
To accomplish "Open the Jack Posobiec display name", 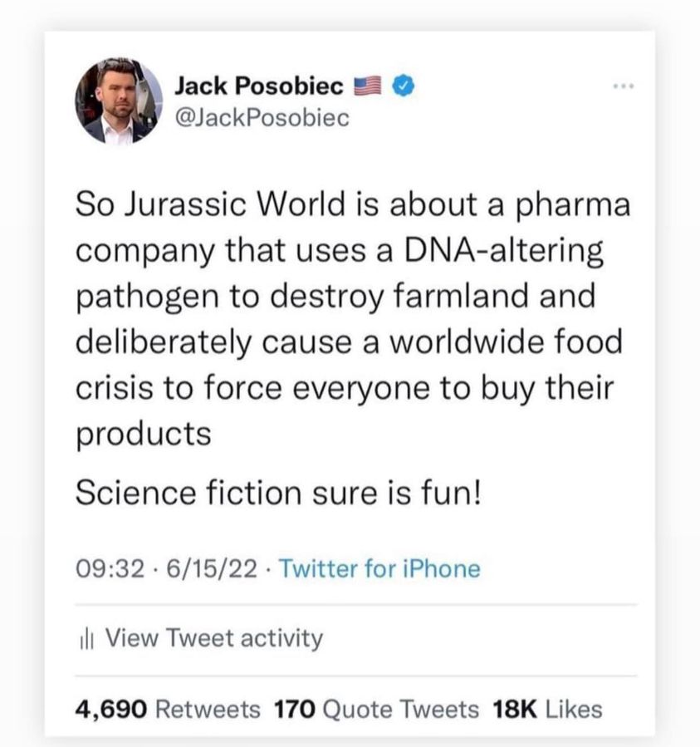I will coord(260,85).
